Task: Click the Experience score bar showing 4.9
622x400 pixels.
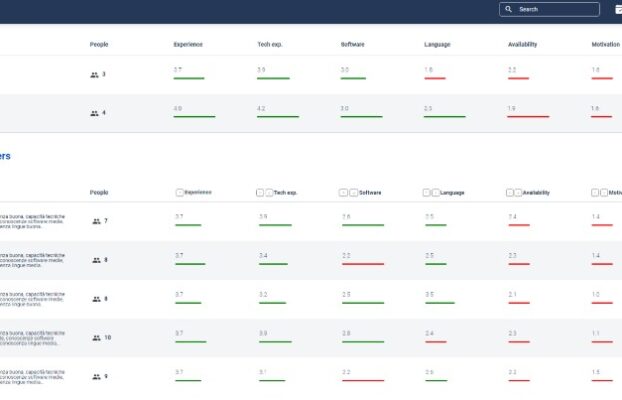Action: click(x=188, y=116)
